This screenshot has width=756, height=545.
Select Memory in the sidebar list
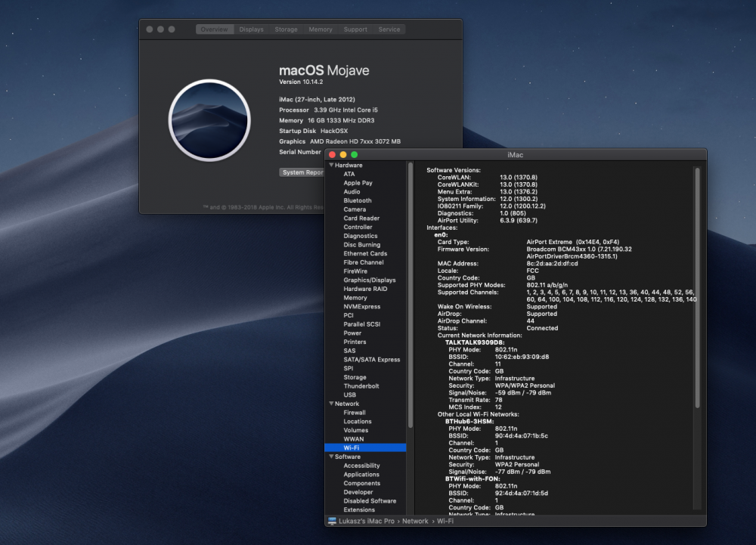[x=355, y=297]
